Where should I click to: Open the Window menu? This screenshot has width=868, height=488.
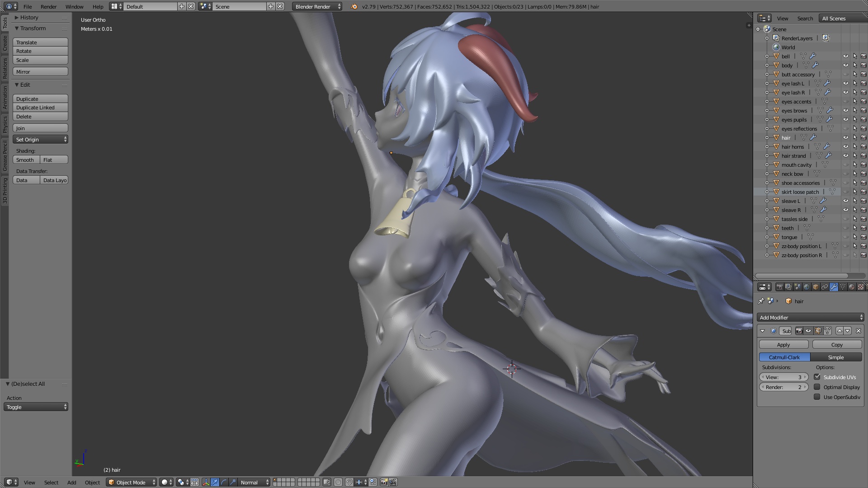point(74,6)
